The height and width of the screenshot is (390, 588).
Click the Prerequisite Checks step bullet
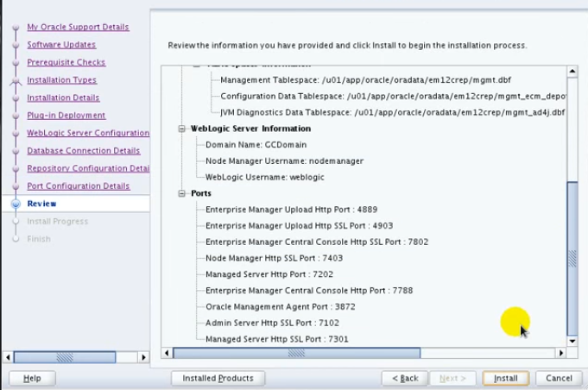click(16, 63)
